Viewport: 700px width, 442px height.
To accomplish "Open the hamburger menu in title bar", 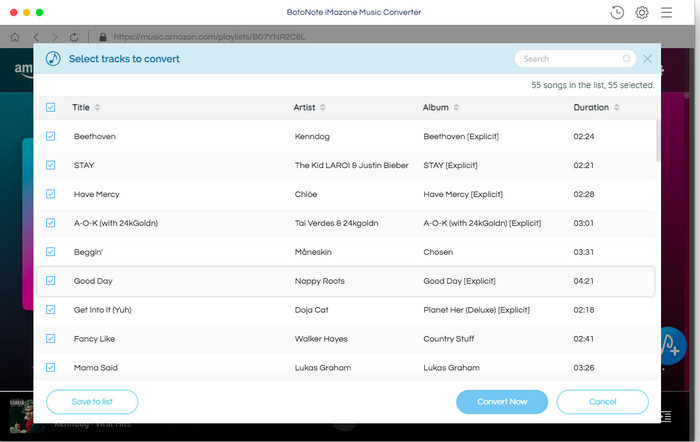I will [x=667, y=13].
